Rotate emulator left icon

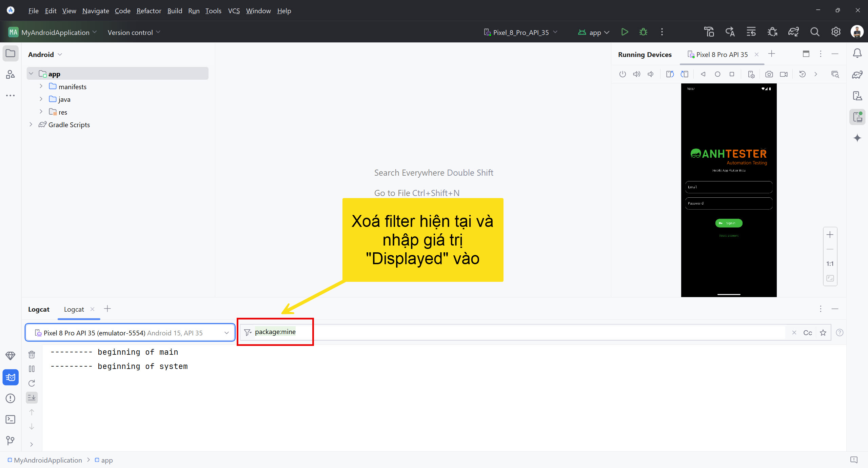(x=670, y=74)
